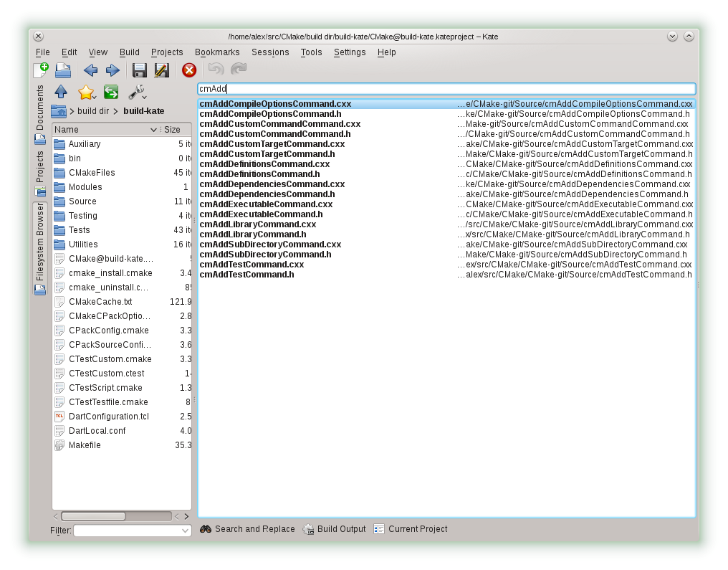The width and height of the screenshot is (728, 570).
Task: Sync folder with current document icon
Action: (110, 92)
